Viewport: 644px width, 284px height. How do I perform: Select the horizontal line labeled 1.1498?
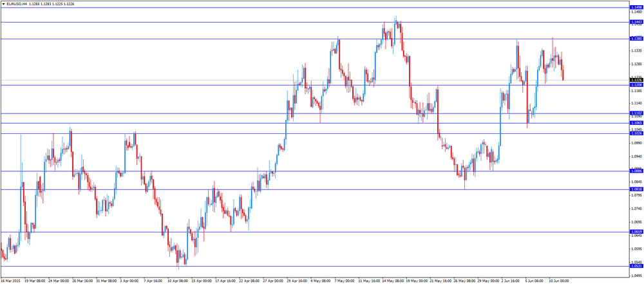pyautogui.click(x=315, y=7)
